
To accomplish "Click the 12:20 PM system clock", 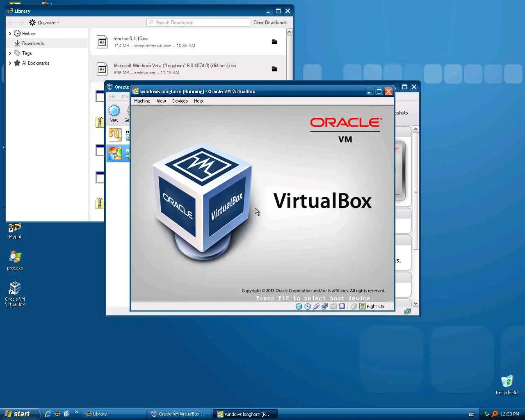I will pyautogui.click(x=510, y=414).
